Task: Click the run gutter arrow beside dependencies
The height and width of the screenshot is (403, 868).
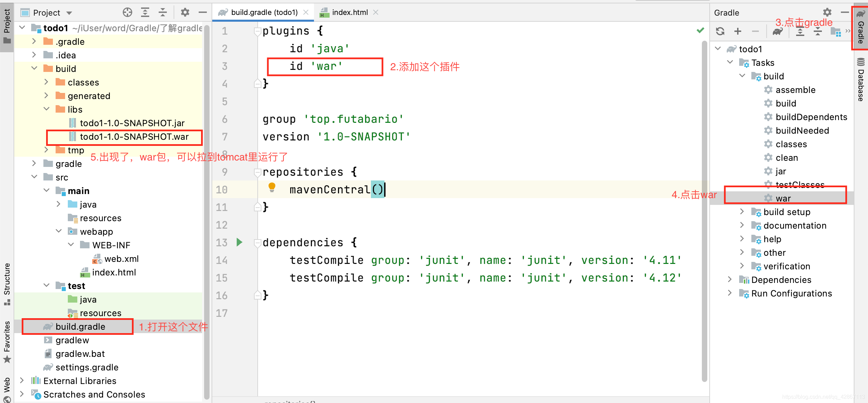Action: click(x=239, y=242)
